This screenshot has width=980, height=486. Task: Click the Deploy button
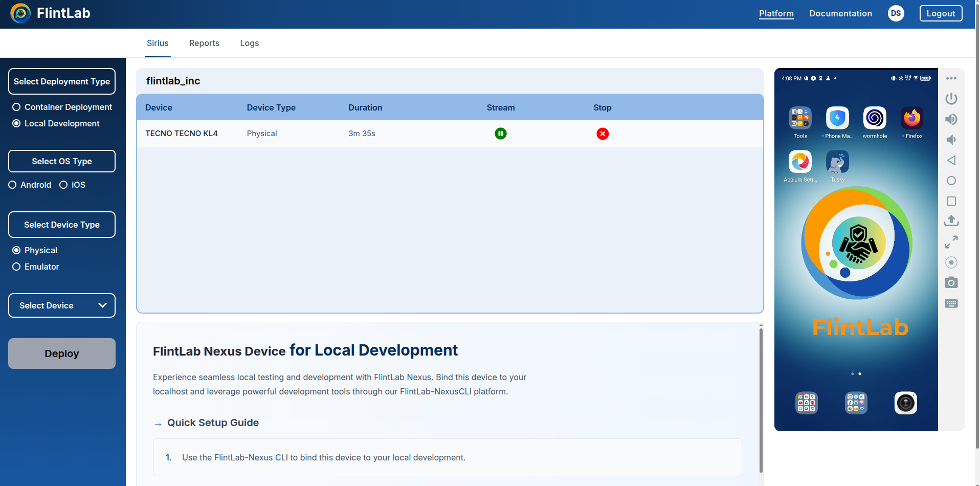click(x=62, y=354)
